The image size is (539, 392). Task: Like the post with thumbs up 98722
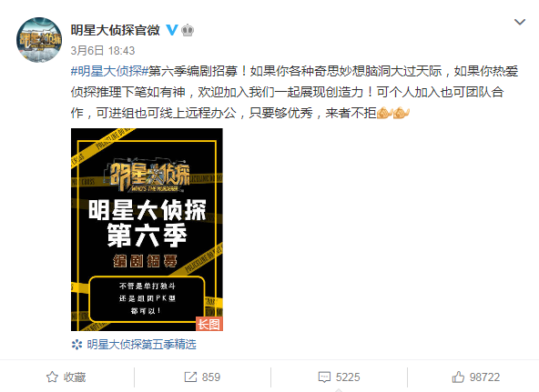pyautogui.click(x=476, y=377)
